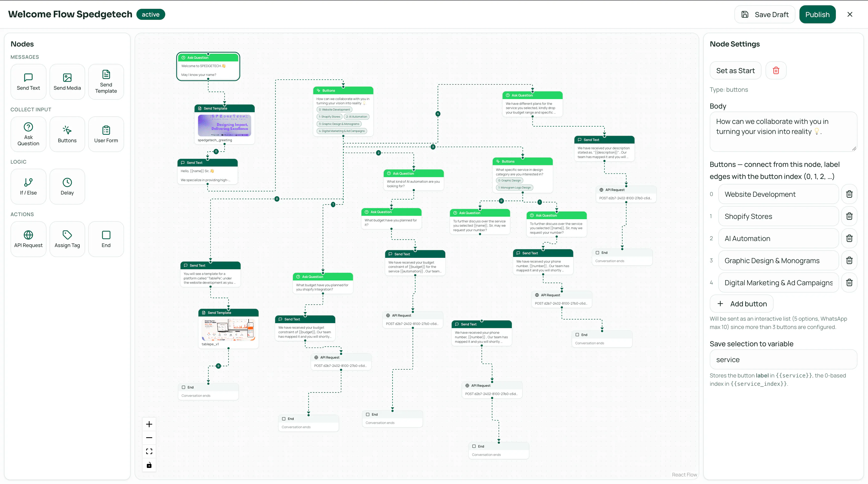Screen dimensions: 868x484
Task: Select the shopify integration budget question node
Action: point(323,283)
